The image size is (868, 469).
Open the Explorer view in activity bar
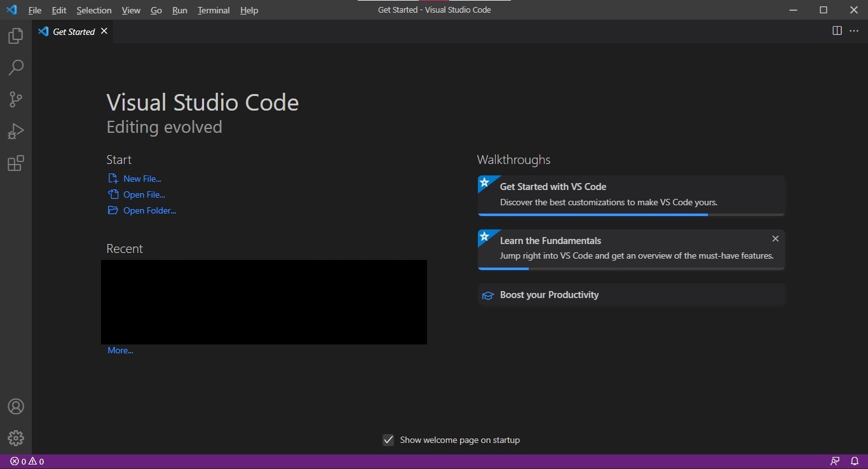click(x=16, y=36)
